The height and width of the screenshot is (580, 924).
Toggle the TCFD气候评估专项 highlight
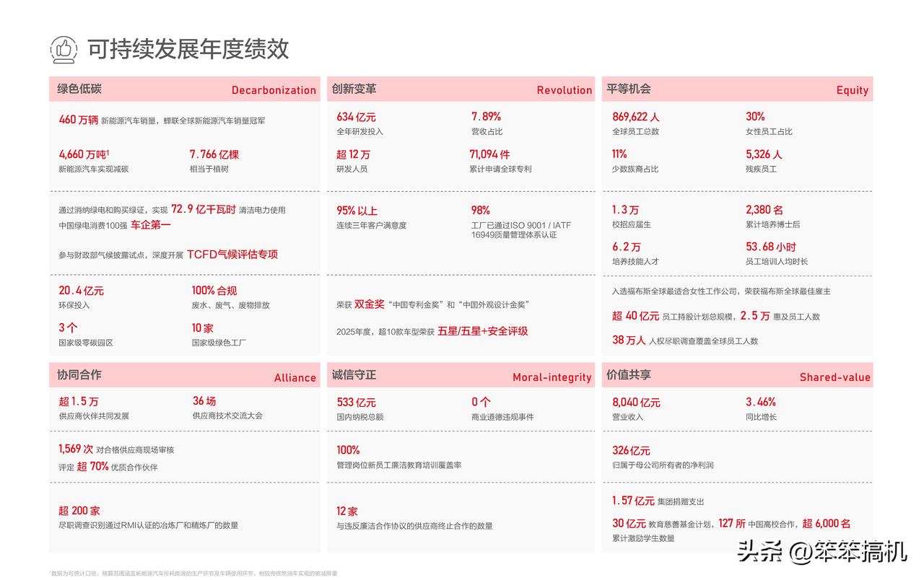point(232,254)
